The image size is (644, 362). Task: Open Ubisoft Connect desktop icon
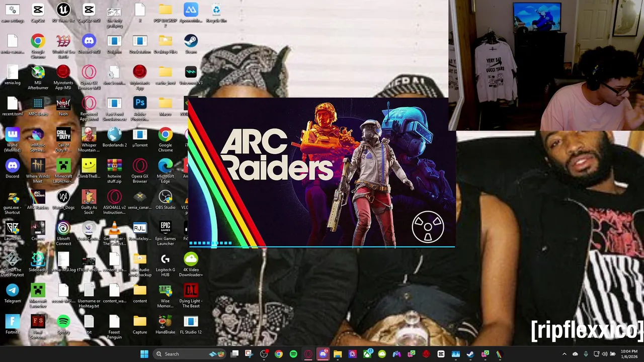[63, 233]
